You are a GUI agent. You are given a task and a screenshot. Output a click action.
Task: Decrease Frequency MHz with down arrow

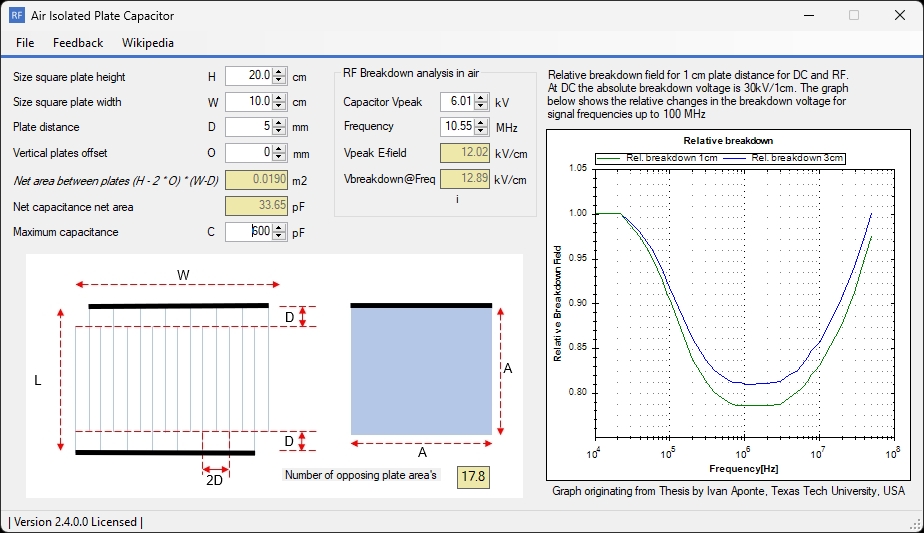(481, 130)
